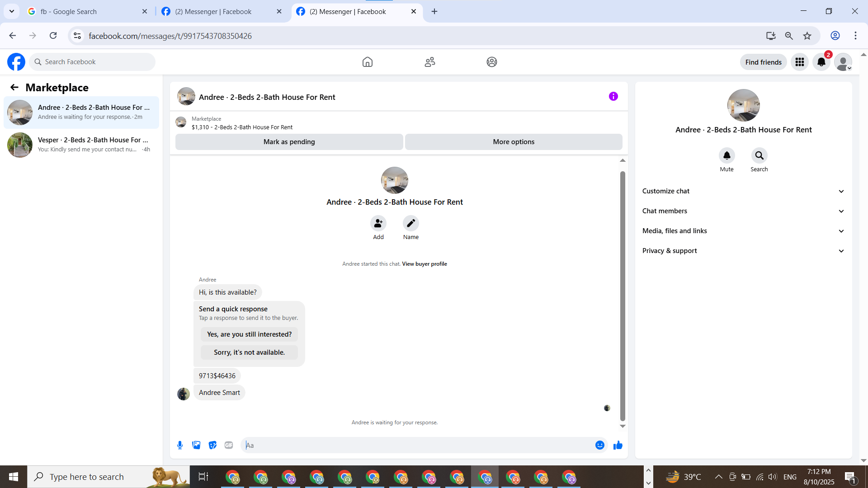Expand Customize chat section
The width and height of the screenshot is (868, 488).
tap(743, 191)
